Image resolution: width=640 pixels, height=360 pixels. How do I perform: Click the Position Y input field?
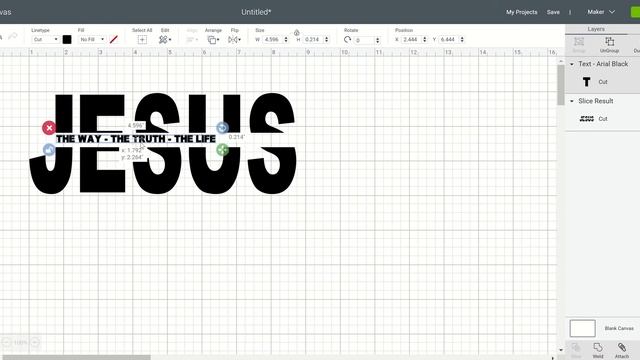[x=448, y=40]
